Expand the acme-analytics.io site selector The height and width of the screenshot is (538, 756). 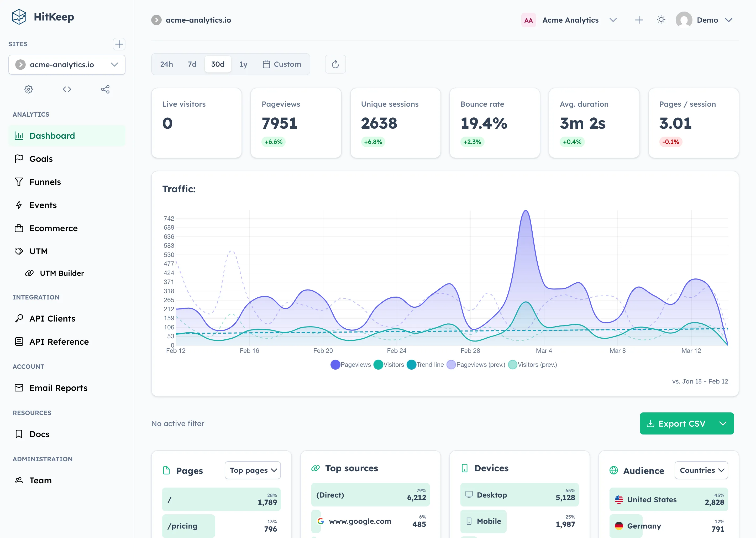tap(66, 65)
